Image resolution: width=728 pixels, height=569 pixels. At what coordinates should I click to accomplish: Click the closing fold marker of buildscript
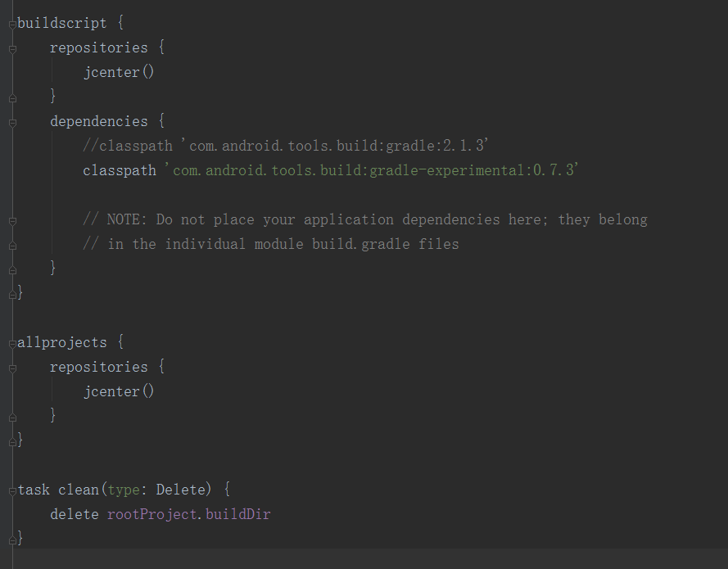12,292
